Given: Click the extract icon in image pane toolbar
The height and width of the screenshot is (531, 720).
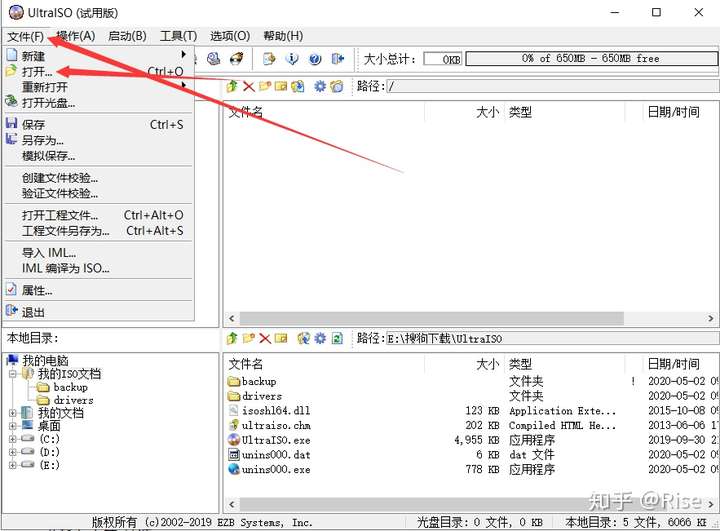Looking at the screenshot, I should click(298, 86).
